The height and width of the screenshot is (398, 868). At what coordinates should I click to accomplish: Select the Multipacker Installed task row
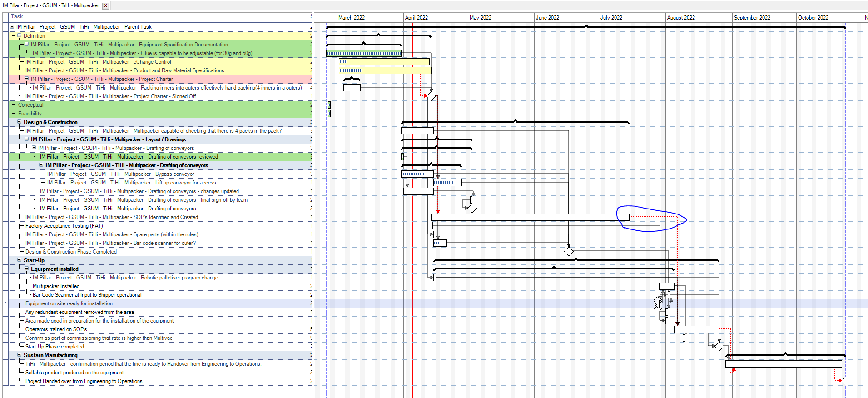pyautogui.click(x=157, y=286)
